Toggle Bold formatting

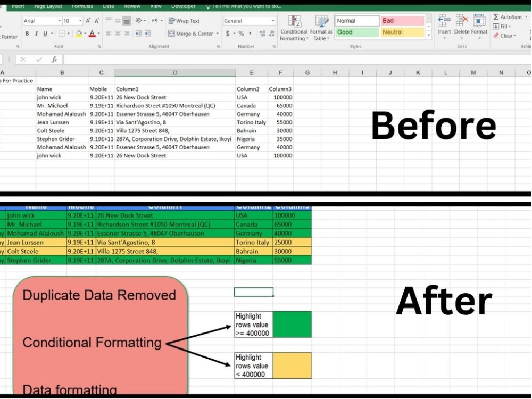tap(27, 34)
